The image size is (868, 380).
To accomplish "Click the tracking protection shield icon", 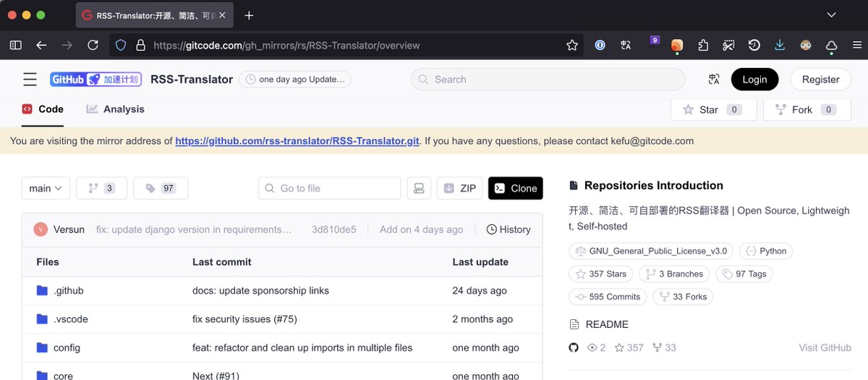I will click(121, 45).
